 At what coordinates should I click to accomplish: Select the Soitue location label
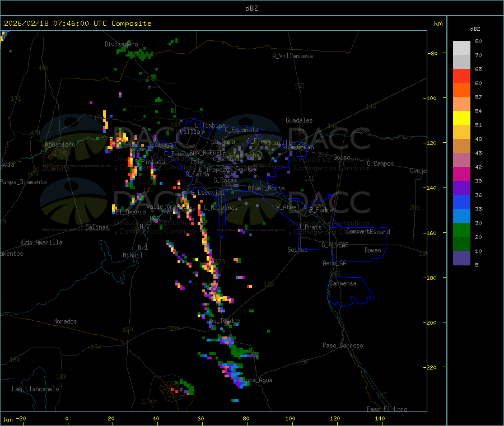[298, 250]
